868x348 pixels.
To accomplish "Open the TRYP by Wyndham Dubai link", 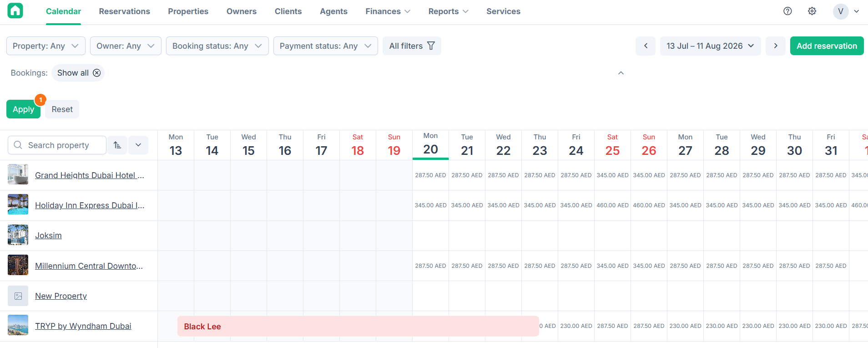I will point(83,326).
